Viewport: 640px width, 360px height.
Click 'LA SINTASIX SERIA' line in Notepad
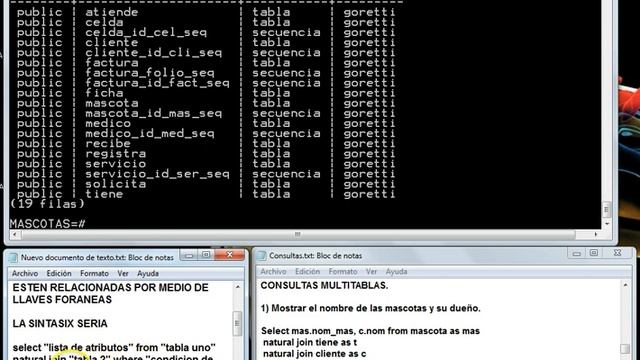(x=60, y=324)
